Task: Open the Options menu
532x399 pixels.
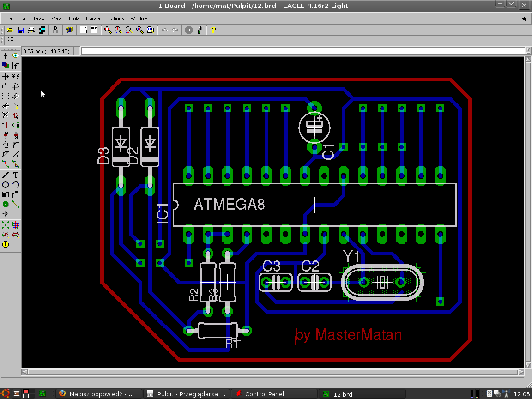Action: tap(115, 18)
